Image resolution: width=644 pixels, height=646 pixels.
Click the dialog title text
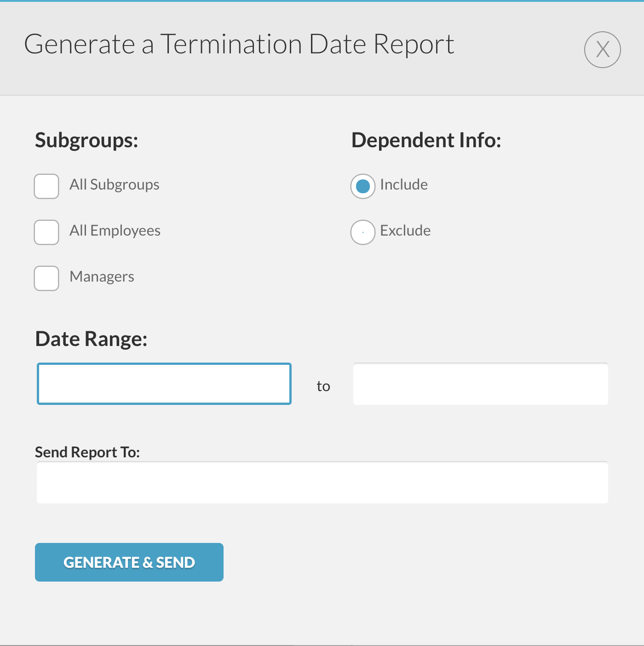(x=239, y=44)
